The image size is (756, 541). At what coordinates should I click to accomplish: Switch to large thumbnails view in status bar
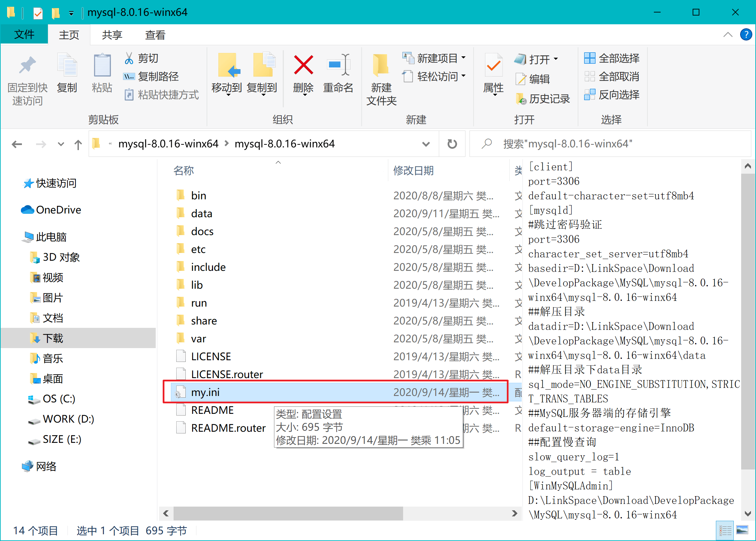(742, 530)
